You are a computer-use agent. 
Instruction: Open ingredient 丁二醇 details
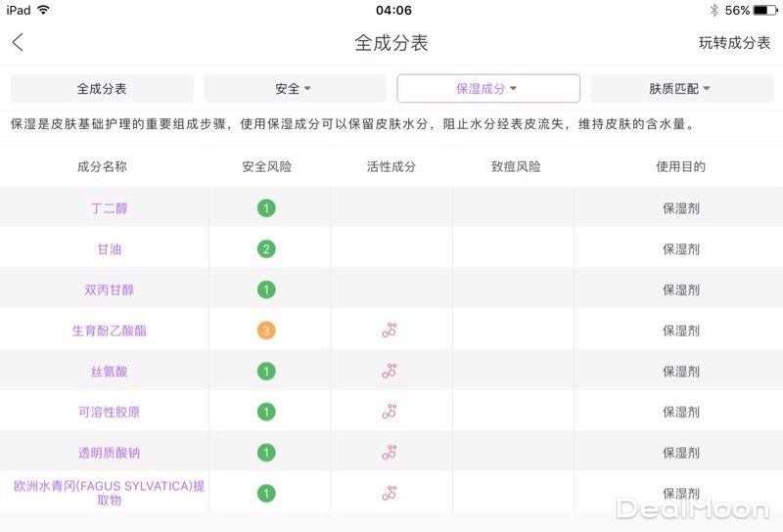(109, 208)
